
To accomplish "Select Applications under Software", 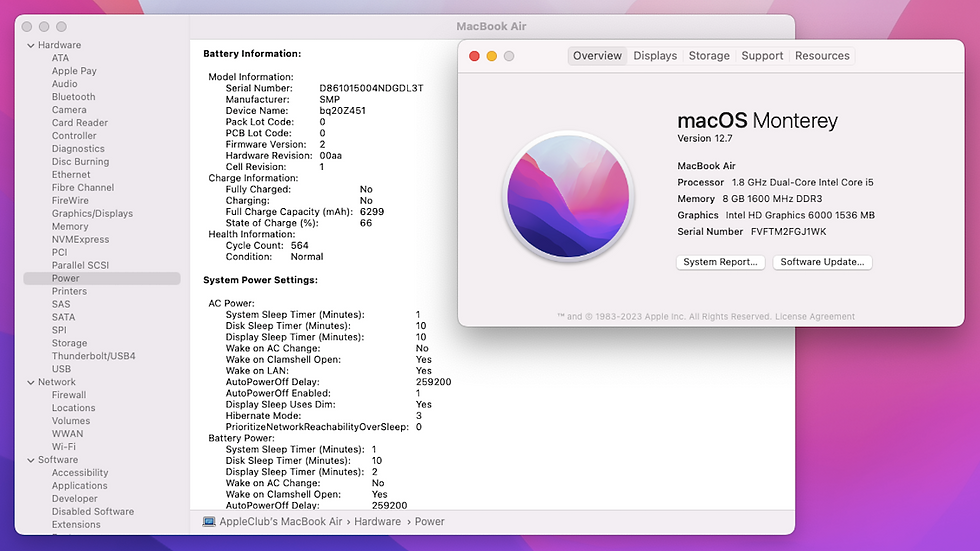I will pos(79,486).
